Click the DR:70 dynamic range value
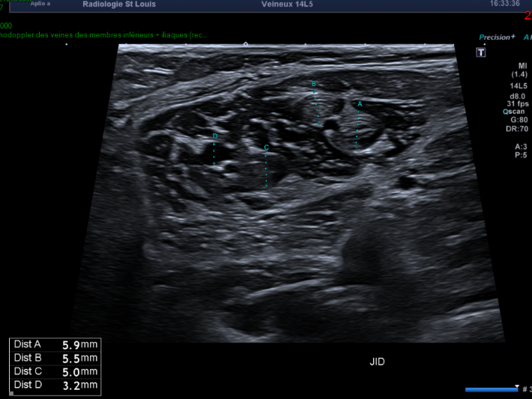The image size is (532, 399). [x=516, y=128]
